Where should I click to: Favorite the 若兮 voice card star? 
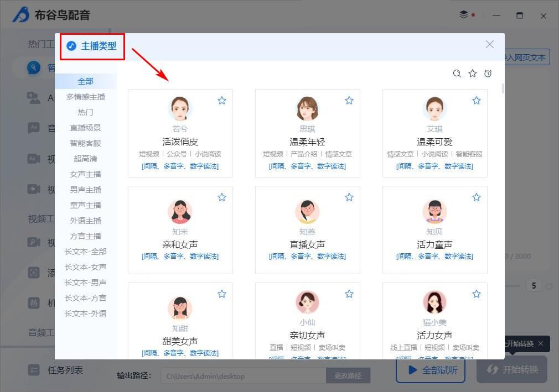tap(222, 101)
